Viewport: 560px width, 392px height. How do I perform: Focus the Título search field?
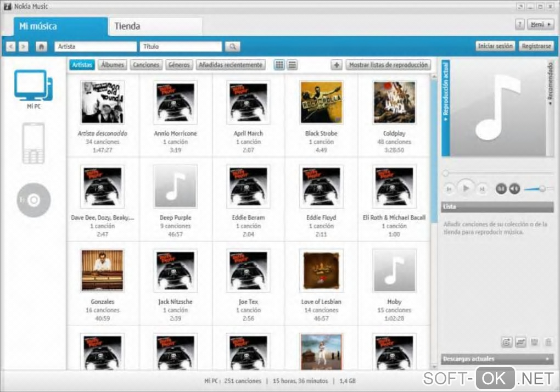[x=181, y=47]
